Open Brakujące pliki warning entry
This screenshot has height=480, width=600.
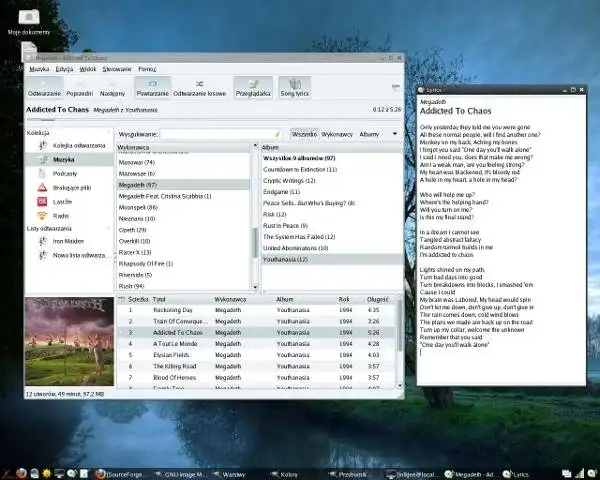(70, 188)
